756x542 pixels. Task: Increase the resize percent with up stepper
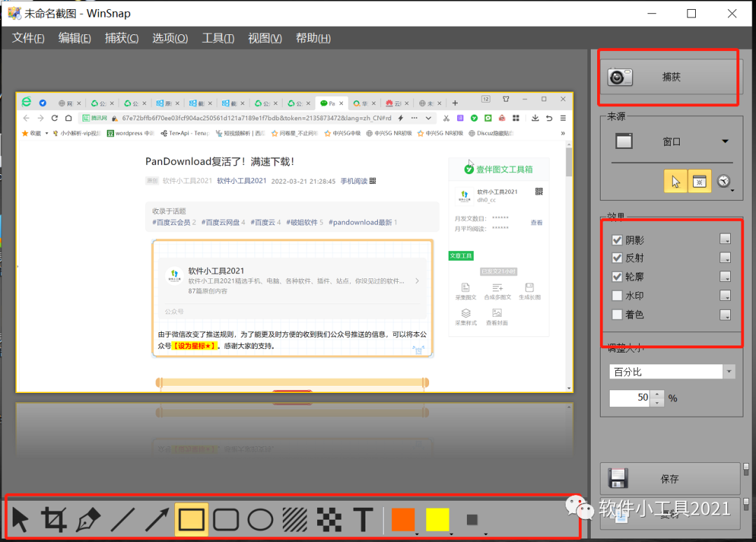click(657, 394)
